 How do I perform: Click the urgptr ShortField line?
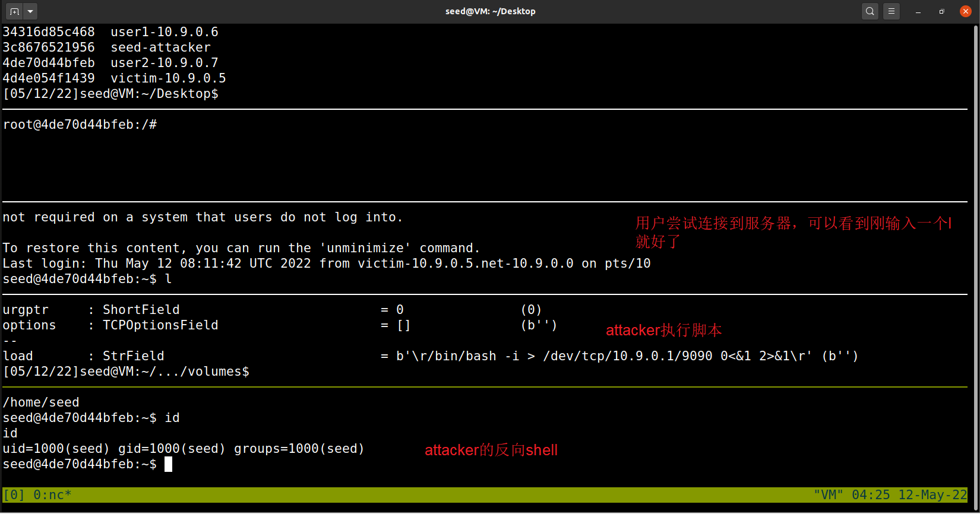(272, 310)
